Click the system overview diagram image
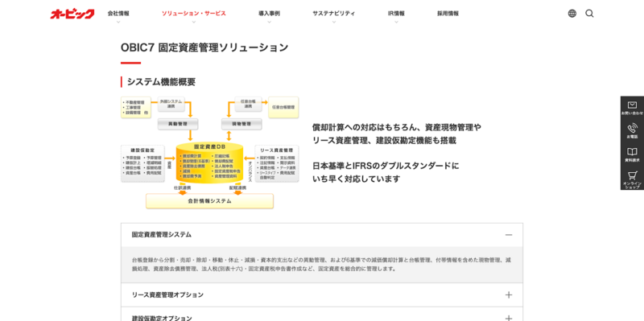 click(210, 153)
